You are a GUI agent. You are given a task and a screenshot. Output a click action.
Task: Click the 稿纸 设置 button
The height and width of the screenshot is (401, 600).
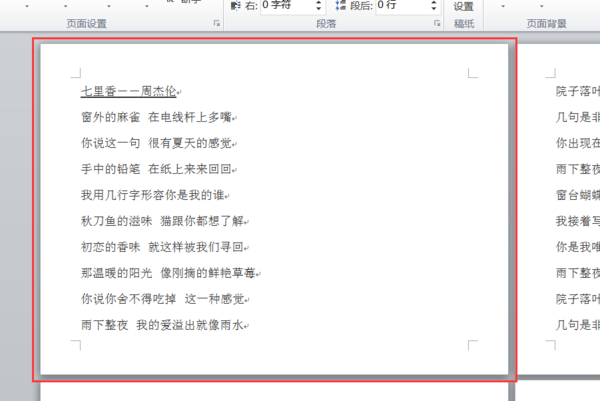pyautogui.click(x=463, y=7)
